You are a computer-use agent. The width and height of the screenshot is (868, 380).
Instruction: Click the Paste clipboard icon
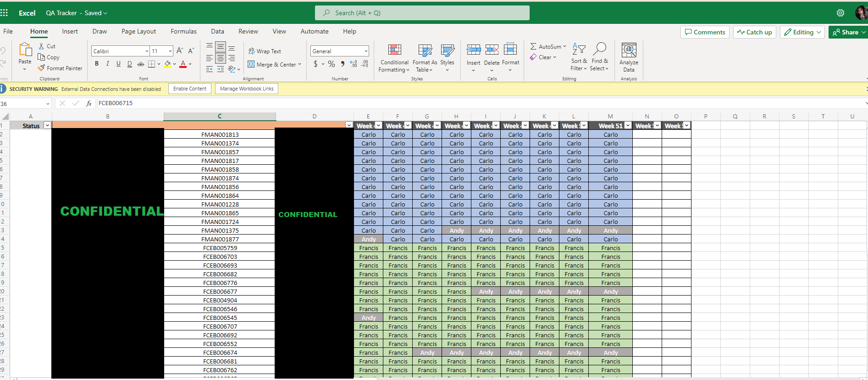coord(25,50)
